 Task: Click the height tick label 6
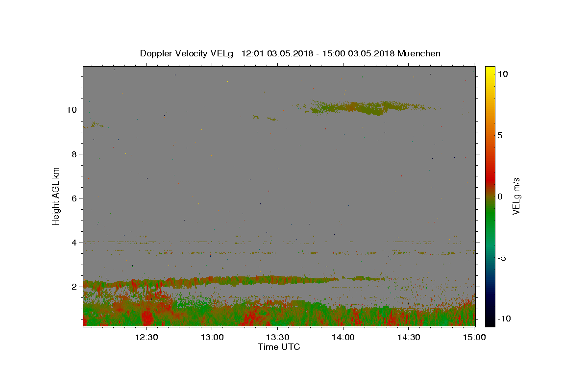point(73,198)
